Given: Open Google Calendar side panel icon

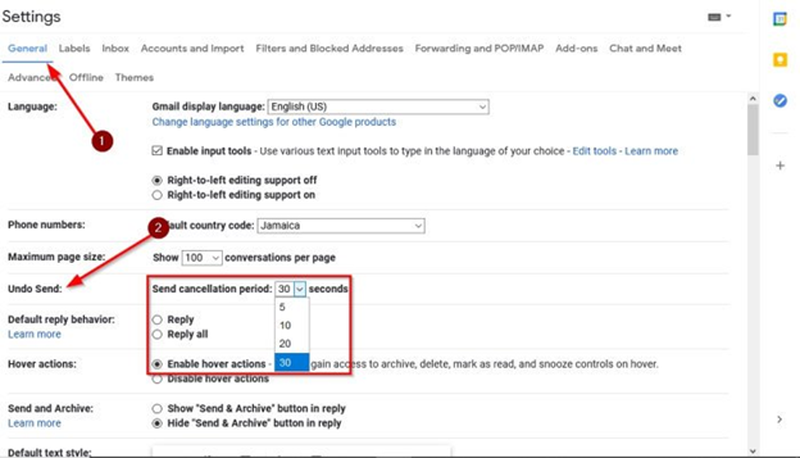Looking at the screenshot, I should point(780,20).
